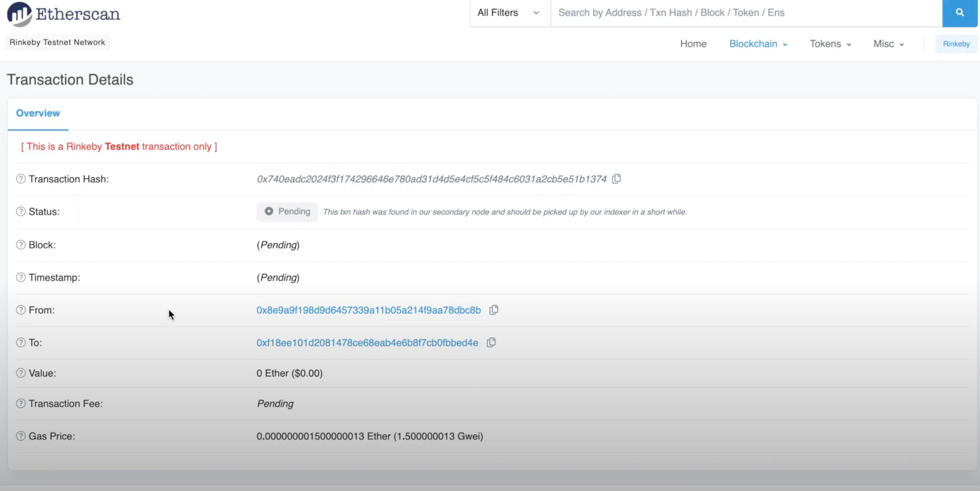Image resolution: width=980 pixels, height=491 pixels.
Task: Copy the transaction hash to clipboard
Action: point(616,179)
